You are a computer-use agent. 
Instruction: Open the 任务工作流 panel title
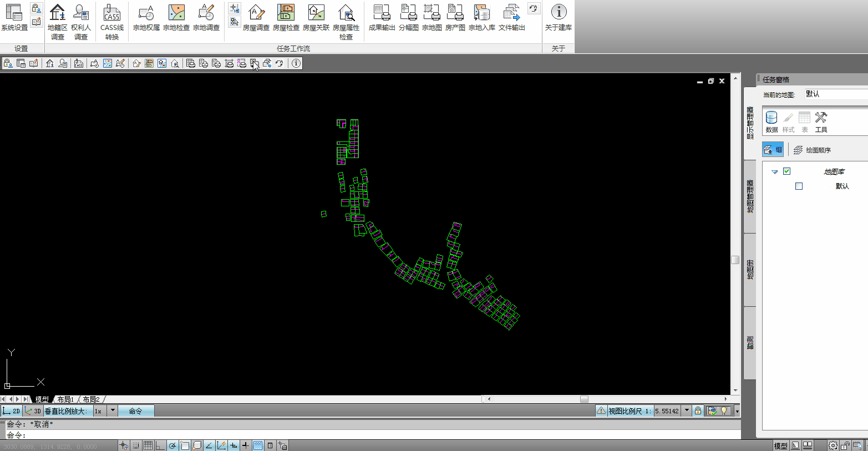coord(293,48)
